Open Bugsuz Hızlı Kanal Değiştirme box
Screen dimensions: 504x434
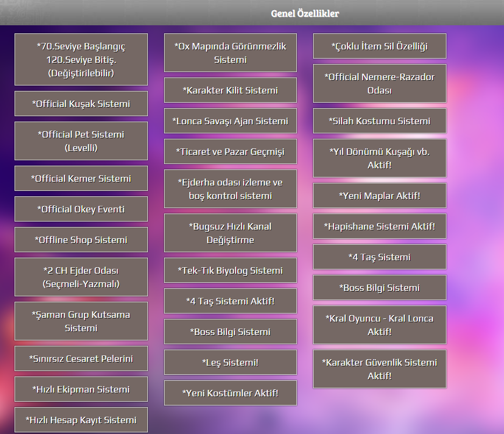tap(230, 233)
